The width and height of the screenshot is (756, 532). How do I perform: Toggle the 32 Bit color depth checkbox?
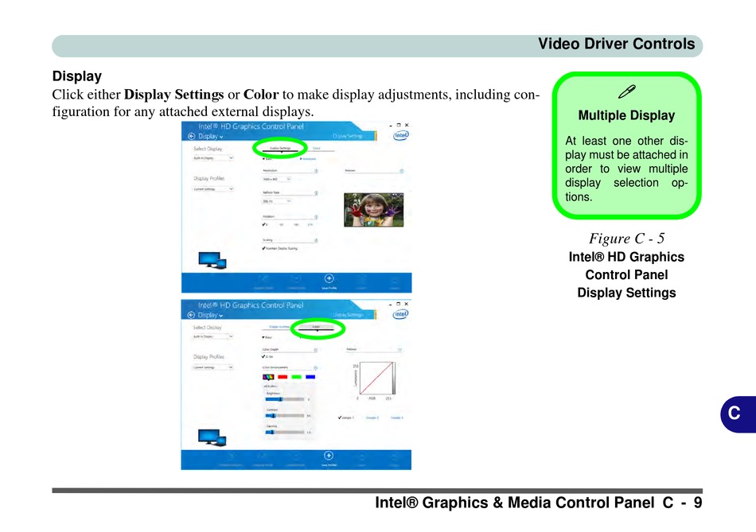click(264, 356)
